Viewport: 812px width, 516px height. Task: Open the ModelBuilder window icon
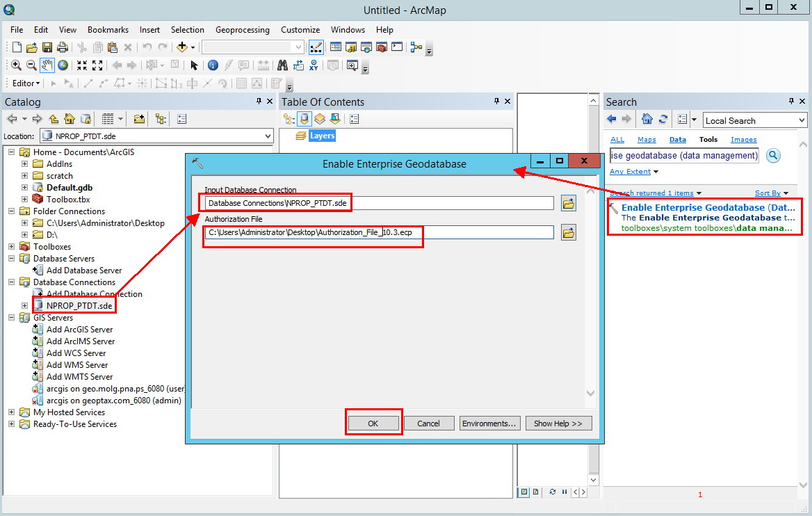416,47
